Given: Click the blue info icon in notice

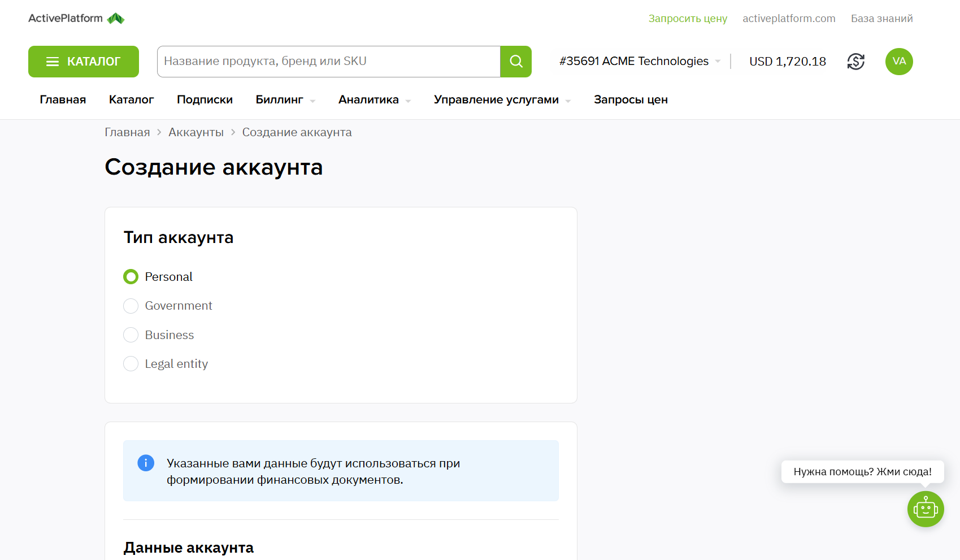Looking at the screenshot, I should 146,463.
